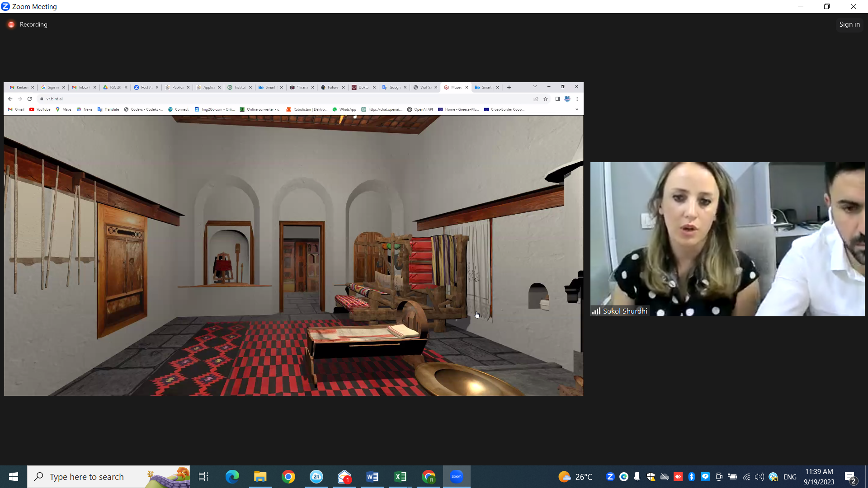Open the volume control in the system tray
868x488 pixels.
(759, 477)
